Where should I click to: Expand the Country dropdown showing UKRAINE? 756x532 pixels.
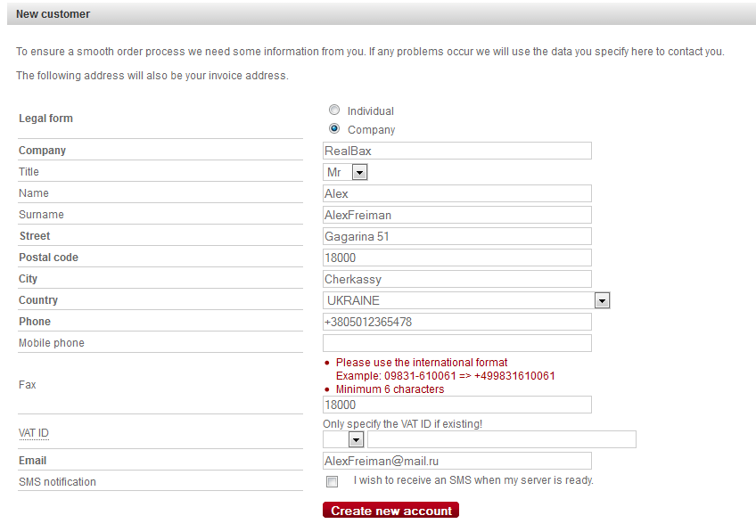(466, 300)
